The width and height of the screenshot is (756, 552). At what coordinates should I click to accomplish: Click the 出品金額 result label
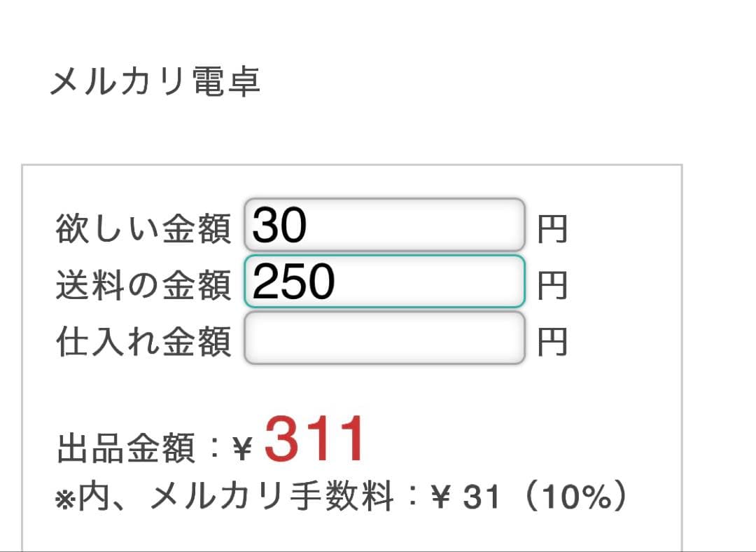click(x=126, y=448)
